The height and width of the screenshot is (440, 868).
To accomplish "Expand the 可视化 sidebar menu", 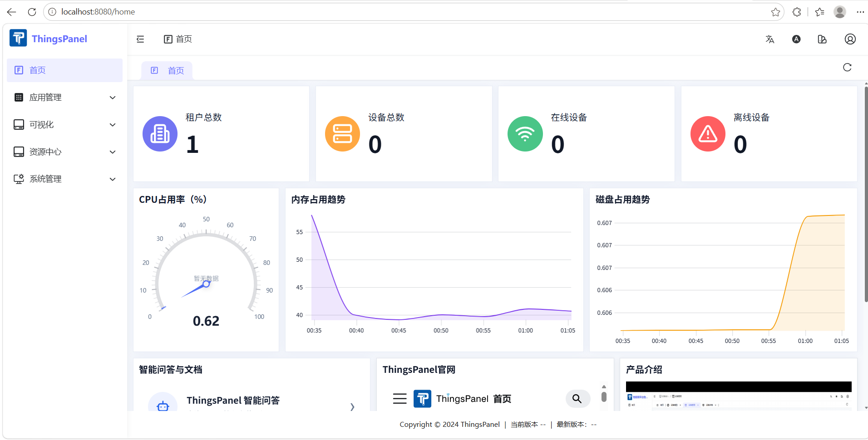I will [64, 125].
